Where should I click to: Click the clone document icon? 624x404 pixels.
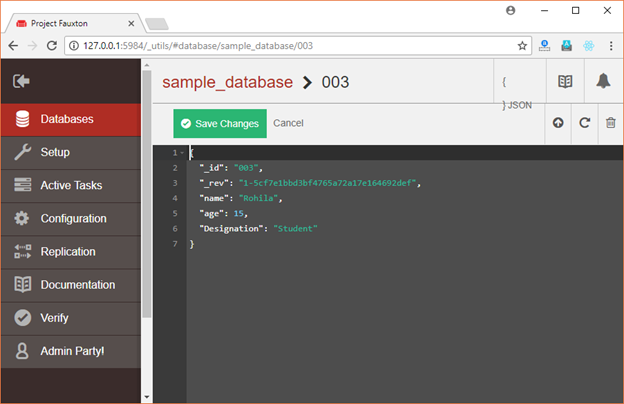tap(585, 123)
